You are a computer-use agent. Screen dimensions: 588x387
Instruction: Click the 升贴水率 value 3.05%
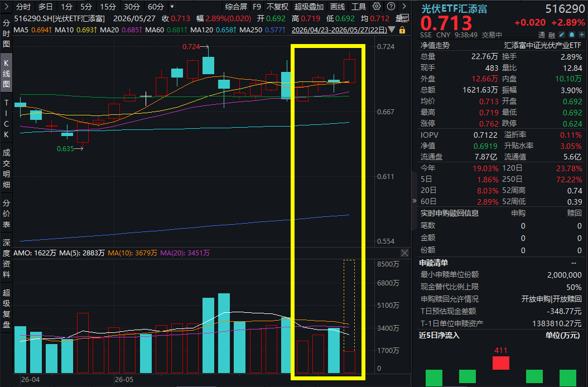pos(571,146)
